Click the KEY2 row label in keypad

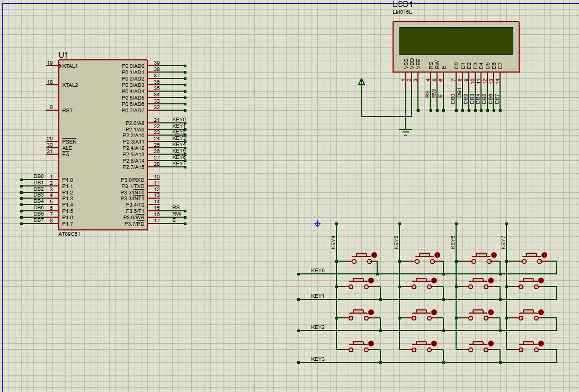coord(317,327)
